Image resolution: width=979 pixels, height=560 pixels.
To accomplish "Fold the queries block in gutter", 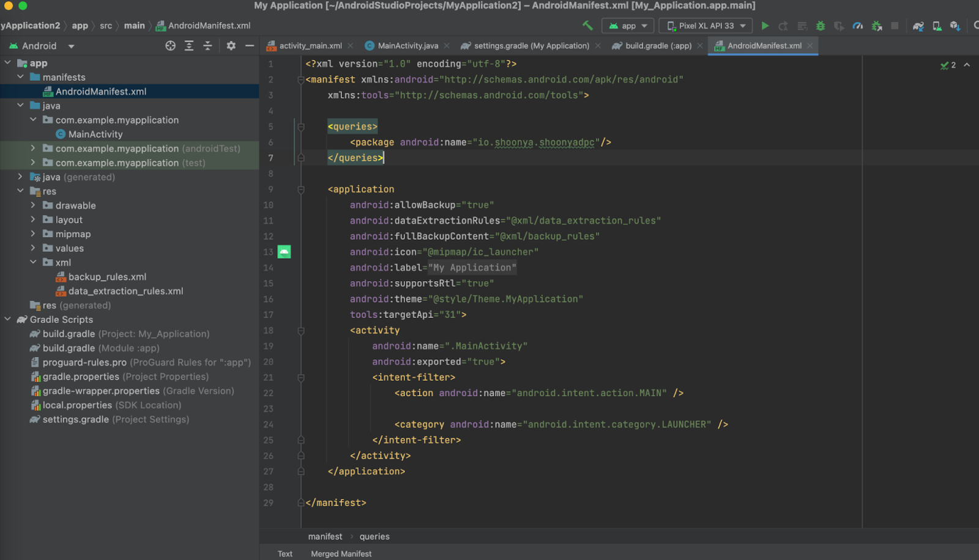I will tap(301, 127).
